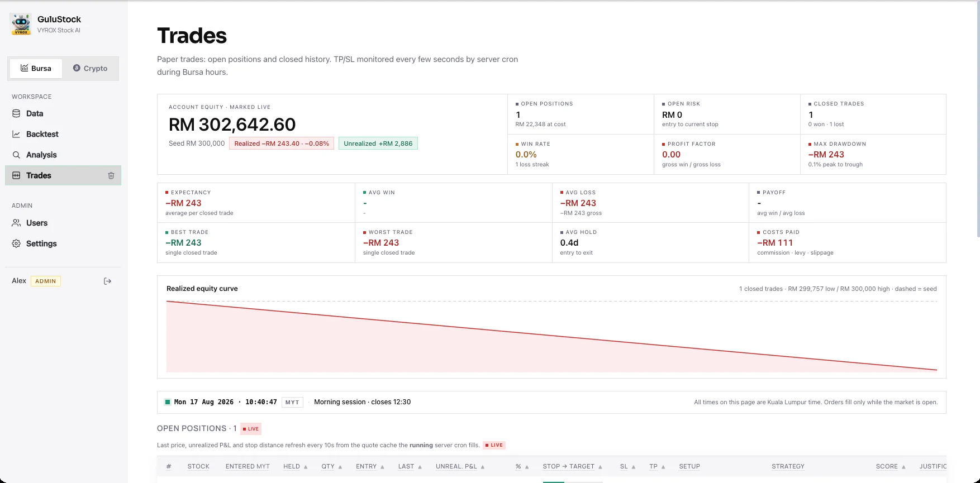980x483 pixels.
Task: Click the Mon 17 Aug 2026 clock
Action: [x=226, y=402]
